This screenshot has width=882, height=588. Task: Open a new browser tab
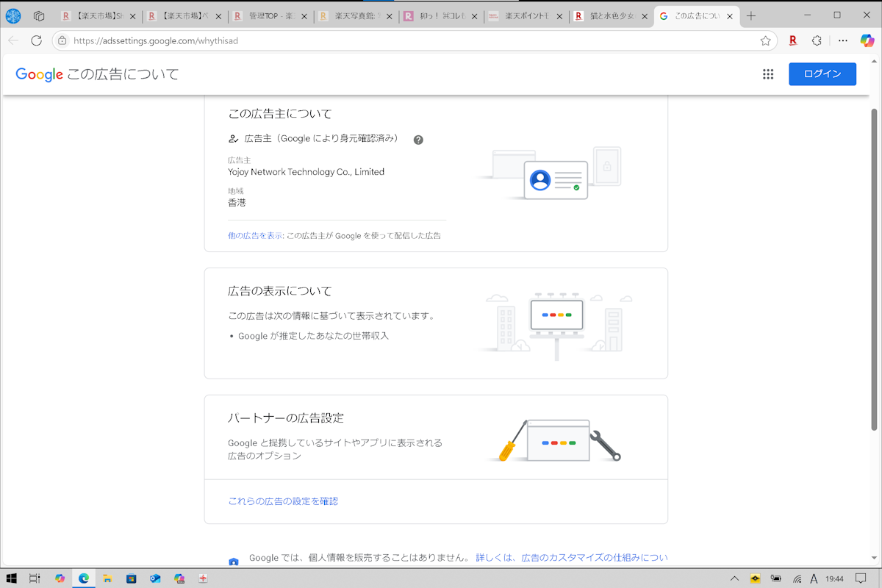(x=751, y=15)
